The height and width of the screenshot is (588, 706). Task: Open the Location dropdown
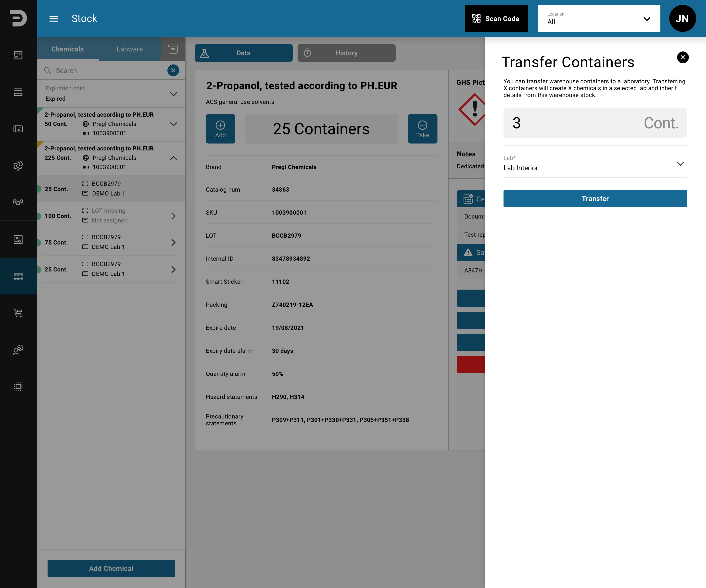[x=599, y=18]
